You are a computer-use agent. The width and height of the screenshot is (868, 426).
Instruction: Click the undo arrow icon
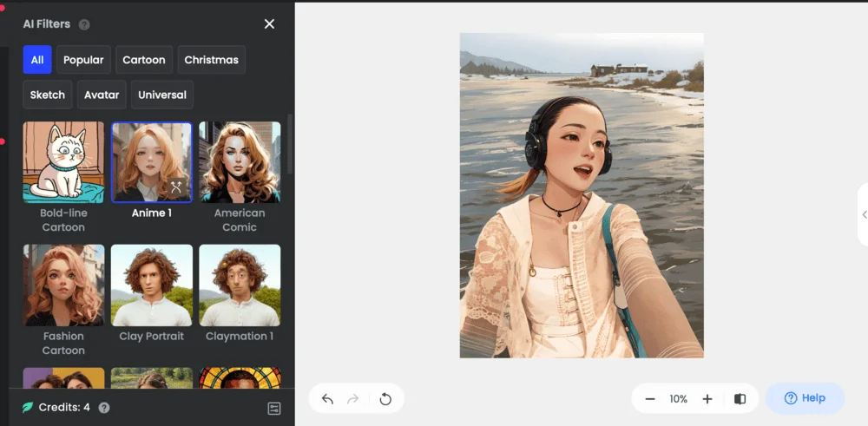pos(327,399)
